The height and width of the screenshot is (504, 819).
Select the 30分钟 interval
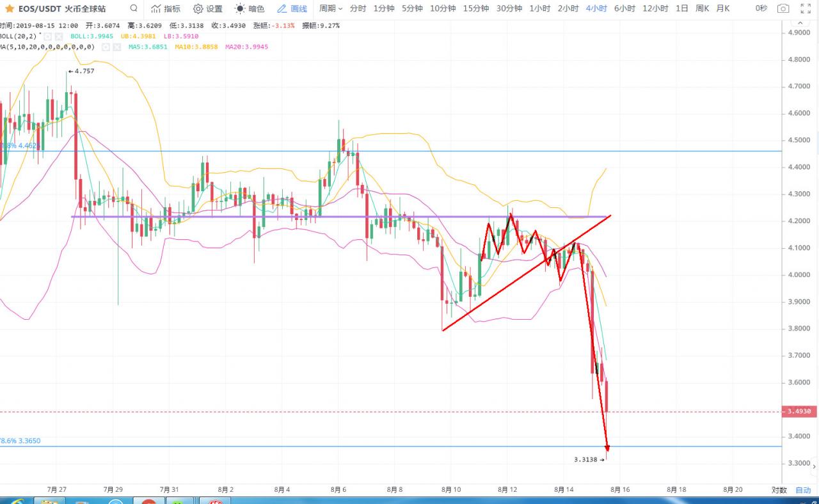coord(509,8)
